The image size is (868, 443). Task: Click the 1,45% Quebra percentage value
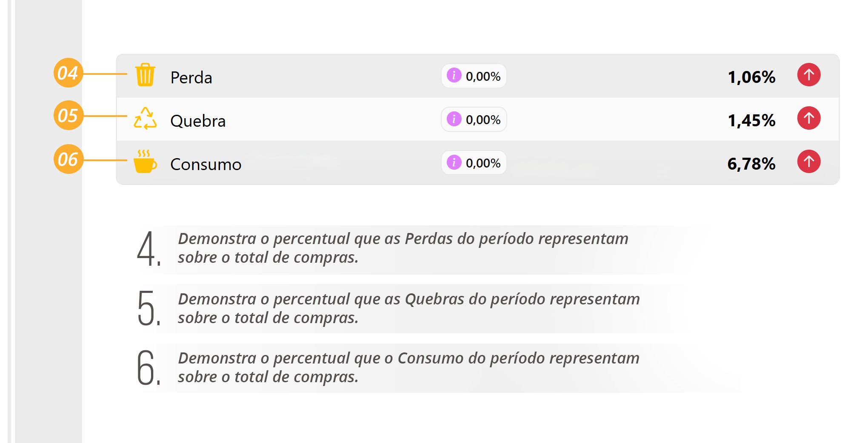751,121
